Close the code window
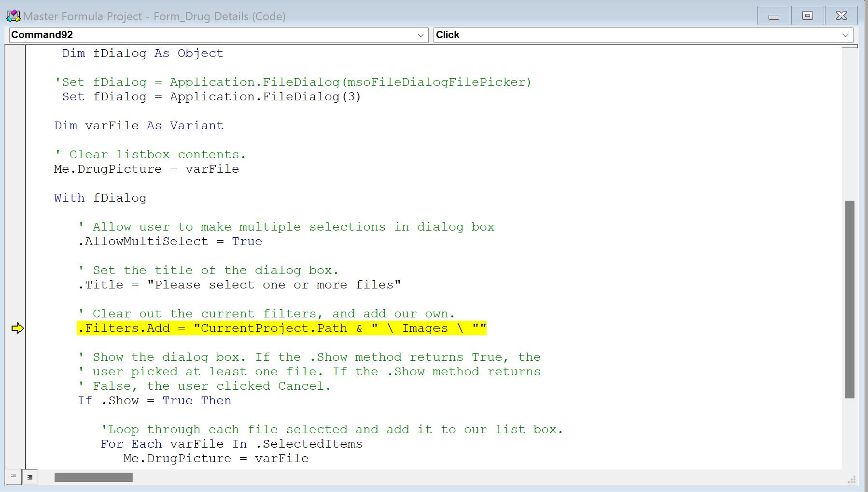 (x=841, y=16)
